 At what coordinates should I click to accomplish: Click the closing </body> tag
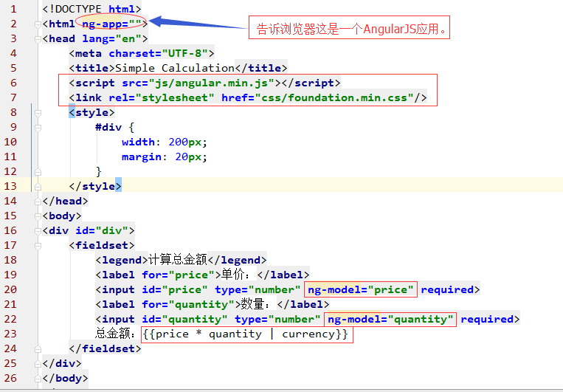(65, 378)
